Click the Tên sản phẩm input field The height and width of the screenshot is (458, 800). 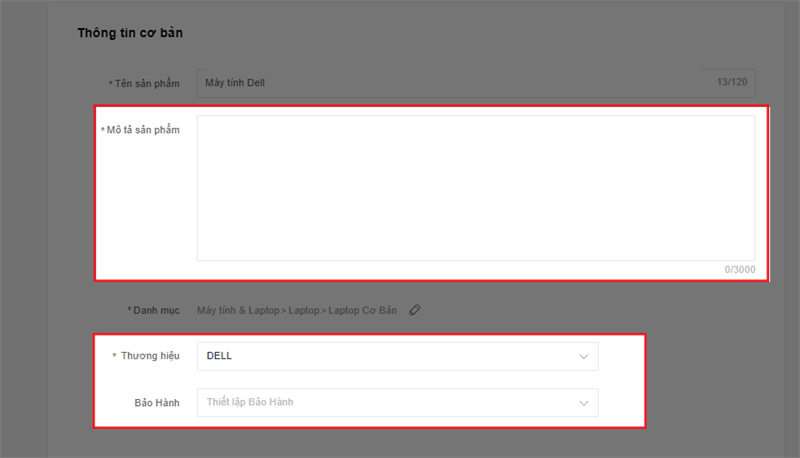coord(476,83)
